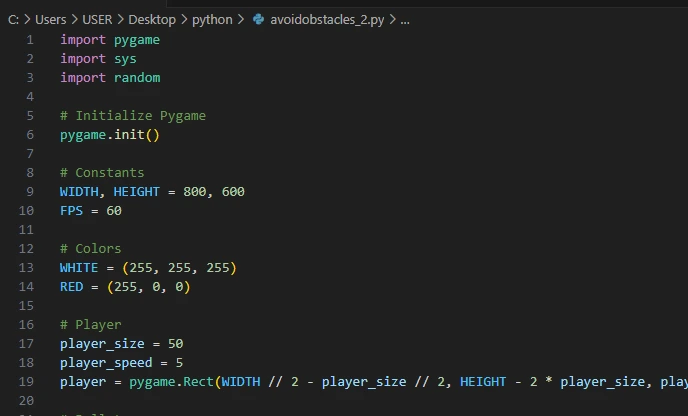Click the '# Colors' comment
688x416 pixels.
(x=91, y=249)
